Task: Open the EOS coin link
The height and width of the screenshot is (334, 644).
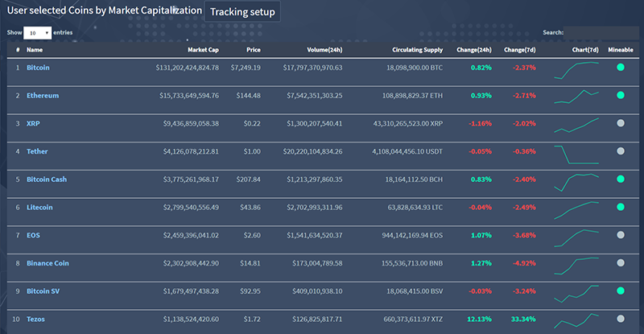Action: [33, 235]
